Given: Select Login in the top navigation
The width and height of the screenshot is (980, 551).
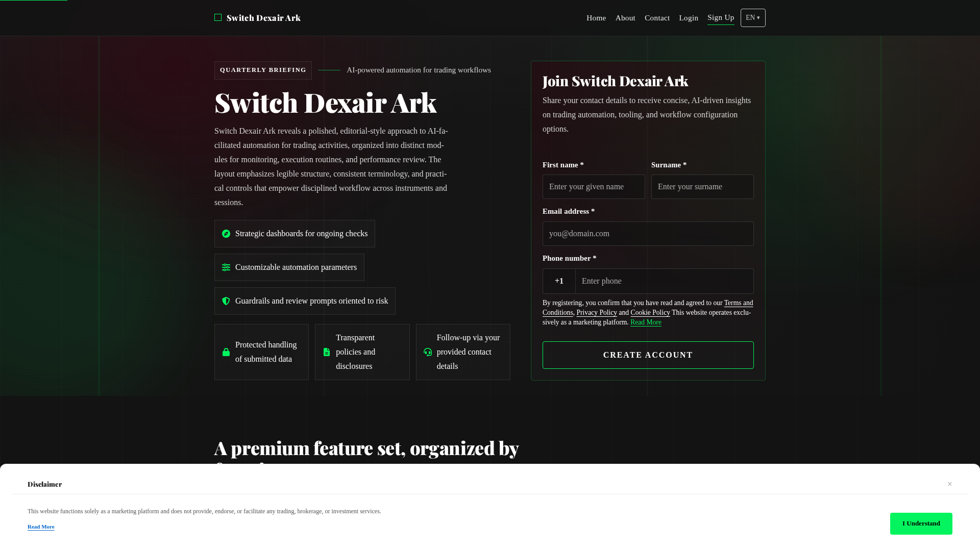Looking at the screenshot, I should (689, 18).
